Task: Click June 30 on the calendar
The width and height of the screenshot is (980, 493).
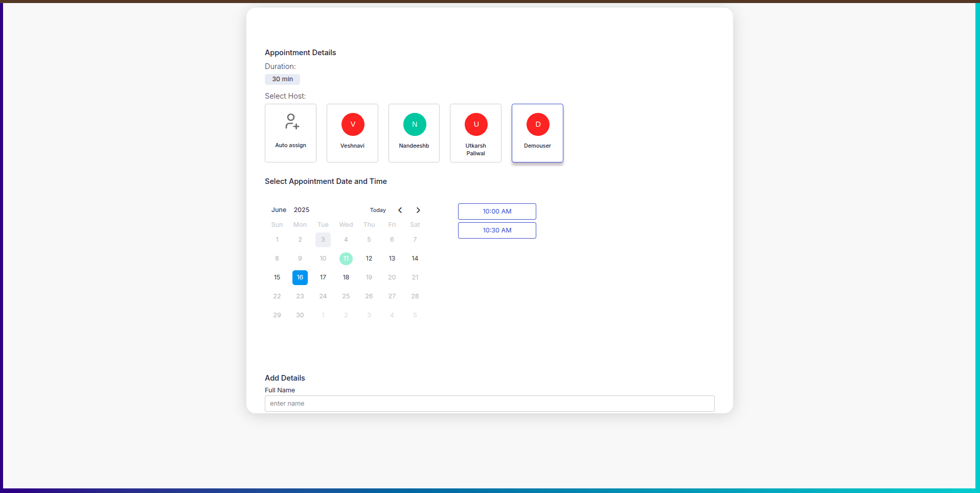Action: click(x=300, y=315)
